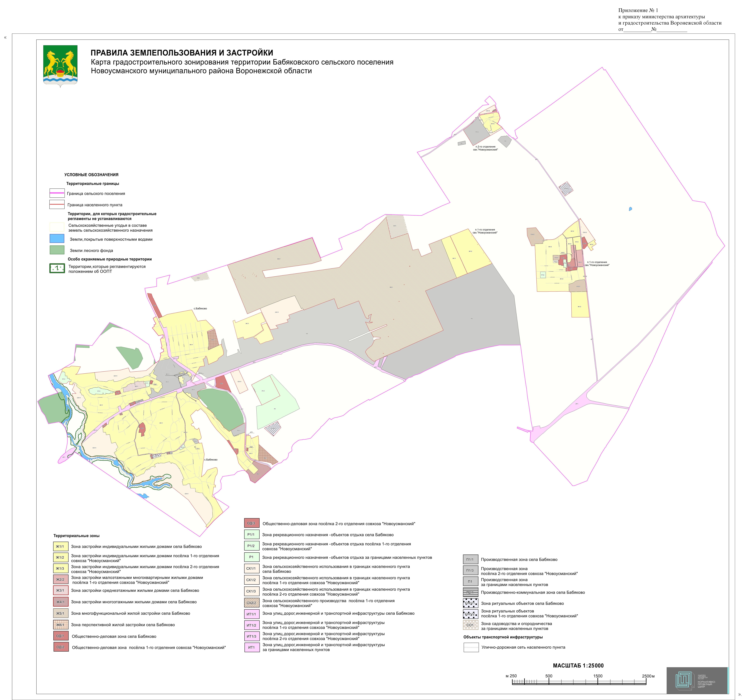Select the Земли лесного фонда green swatch
The image size is (747, 700).
pyautogui.click(x=57, y=250)
